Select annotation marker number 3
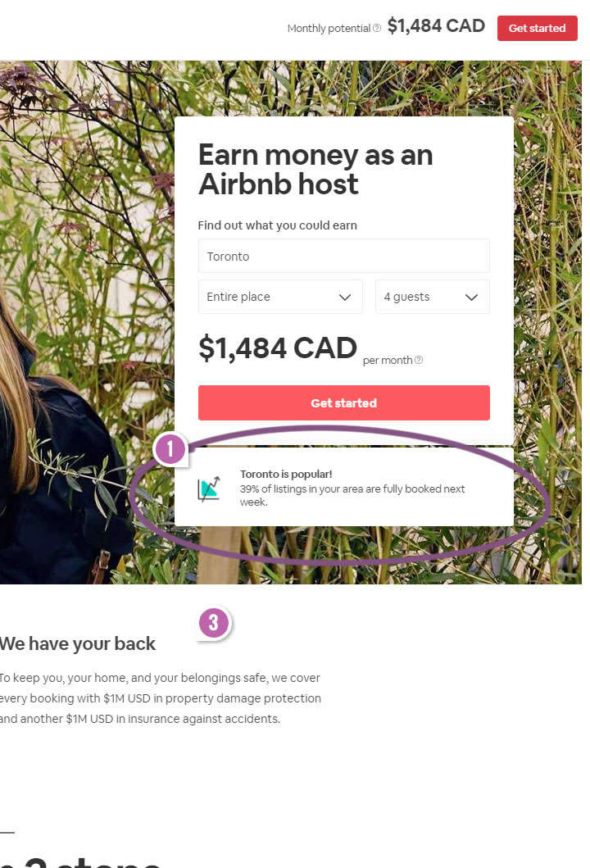590x868 pixels. 213,624
